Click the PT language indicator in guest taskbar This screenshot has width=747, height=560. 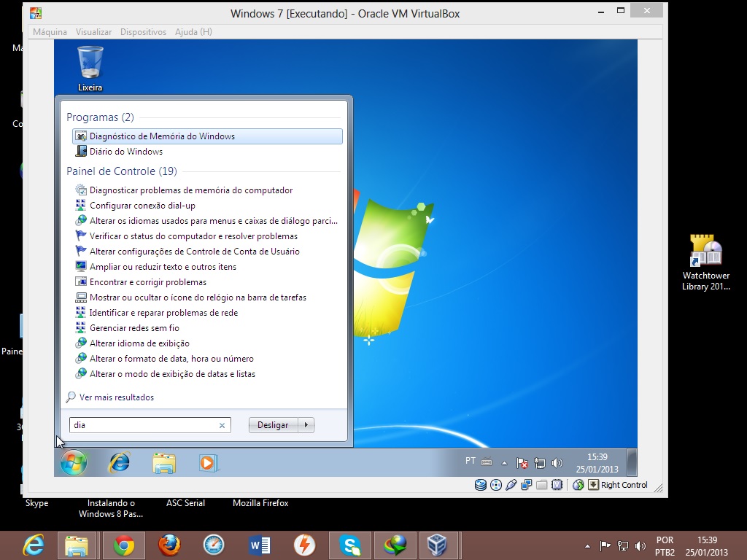click(471, 461)
